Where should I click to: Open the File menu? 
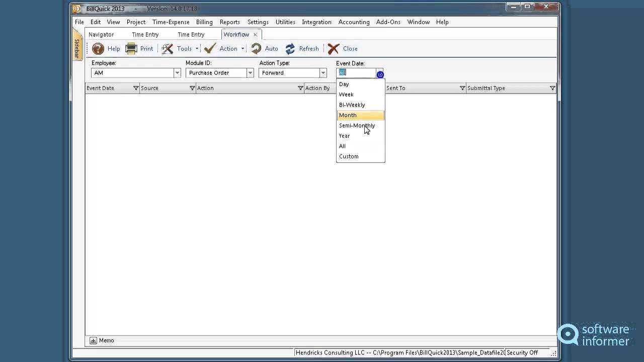coord(79,22)
